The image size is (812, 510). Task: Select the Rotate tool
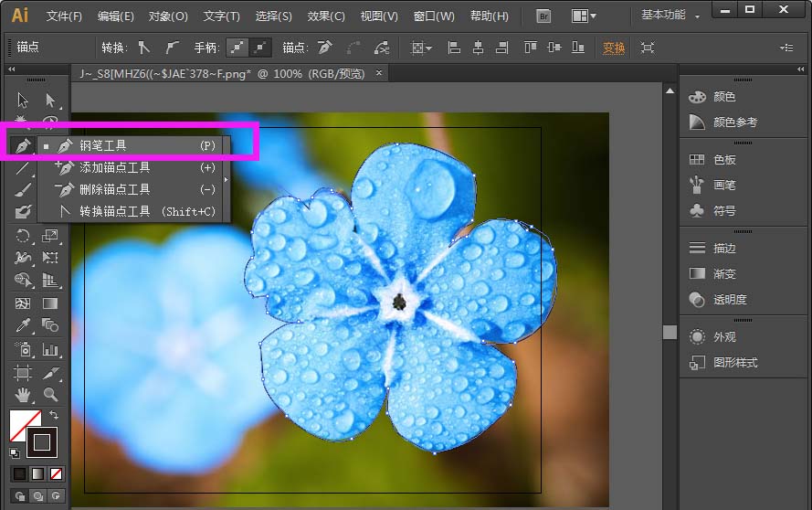click(22, 236)
